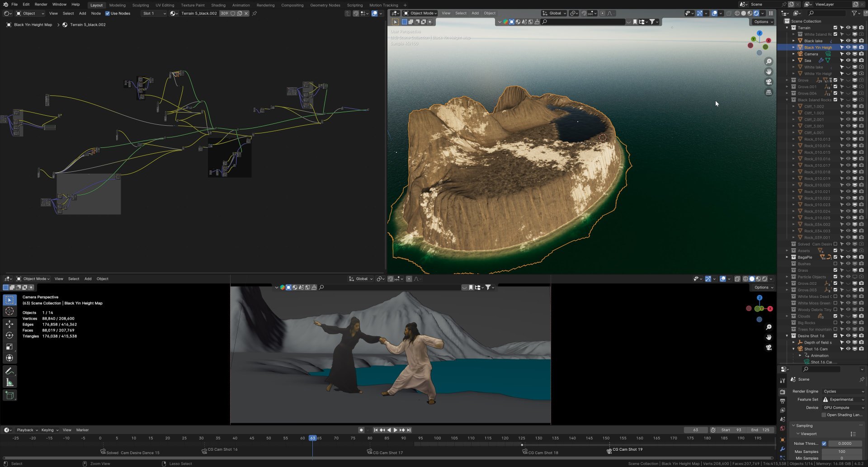Viewport: 868px width, 467px height.
Task: Open the File menu
Action: (x=14, y=5)
